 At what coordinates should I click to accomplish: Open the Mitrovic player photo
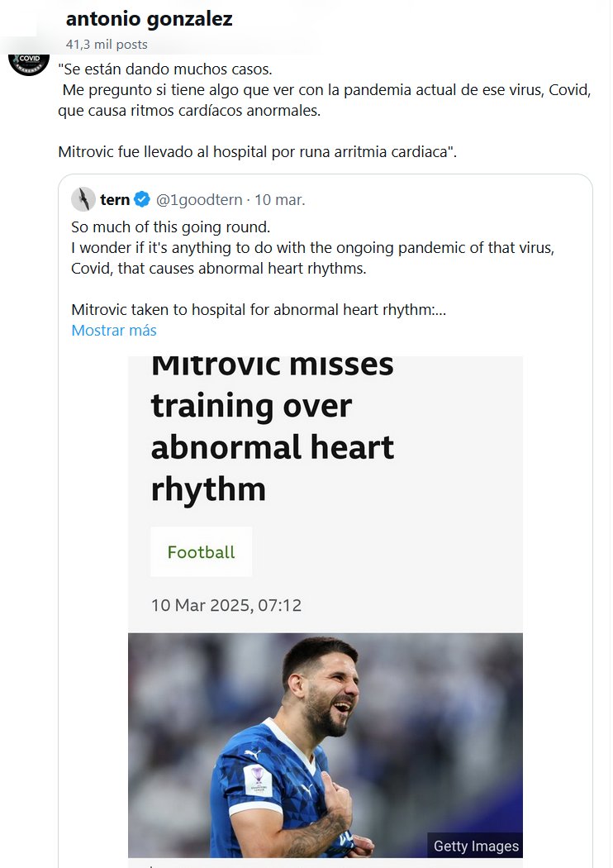pyautogui.click(x=325, y=744)
